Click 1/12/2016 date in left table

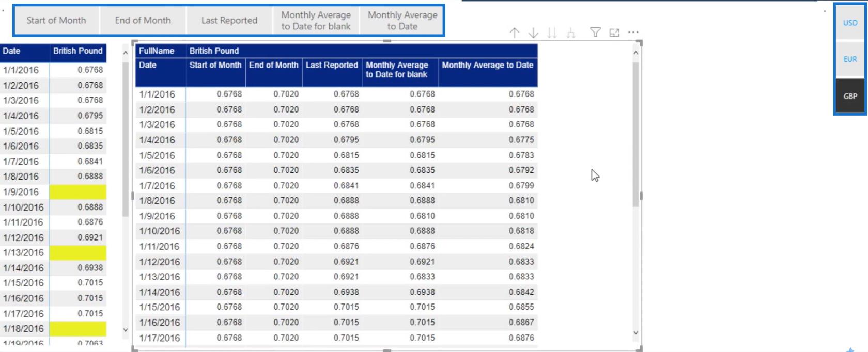[23, 238]
